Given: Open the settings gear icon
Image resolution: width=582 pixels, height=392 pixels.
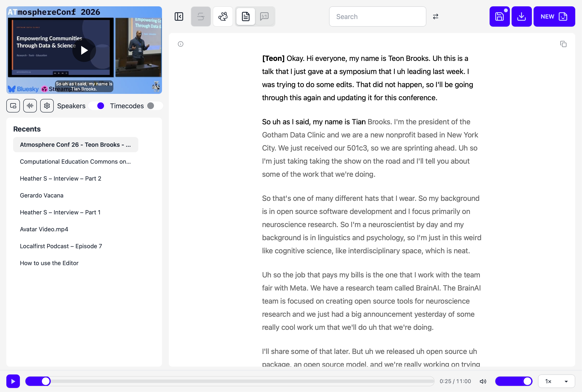Looking at the screenshot, I should pyautogui.click(x=47, y=106).
